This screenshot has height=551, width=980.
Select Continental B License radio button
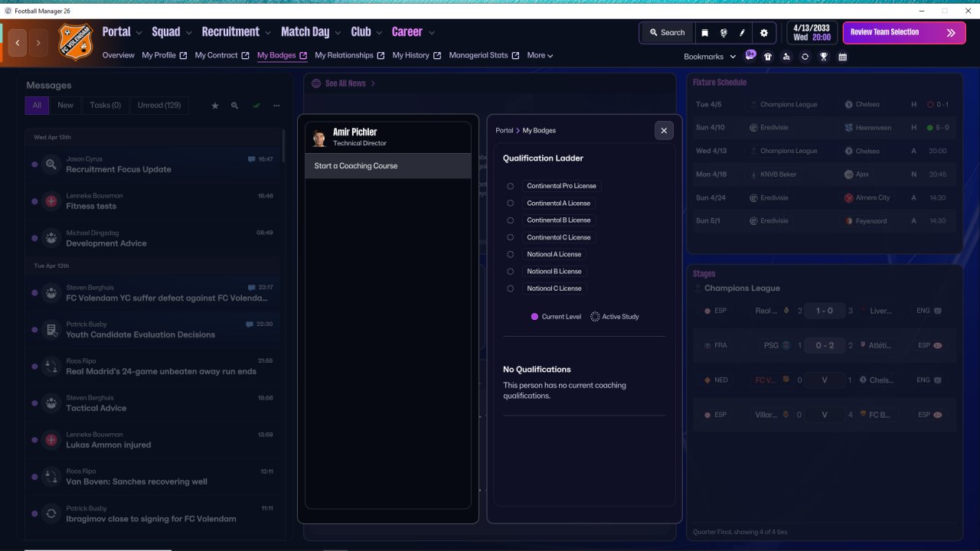511,220
